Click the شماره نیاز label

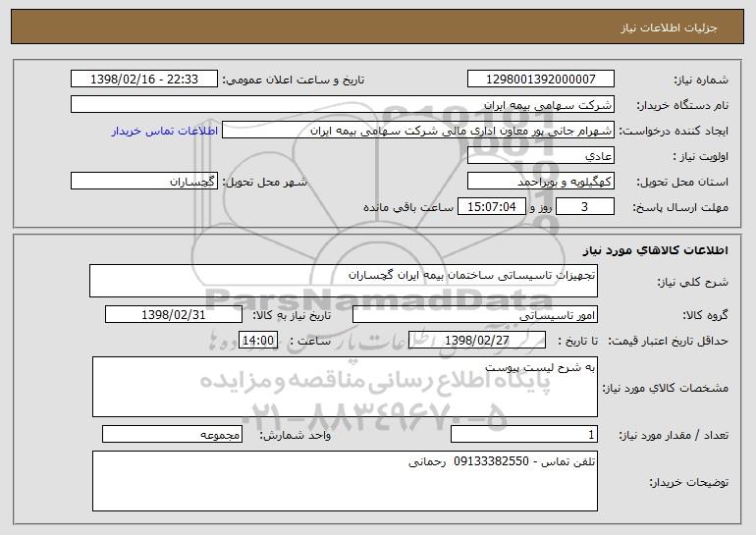click(x=701, y=80)
